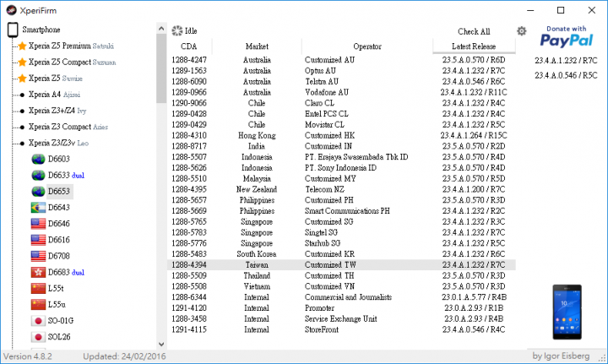Select Xperia Z3 Compact Aries tree item
Image resolution: width=608 pixels, height=364 pixels.
[68, 127]
